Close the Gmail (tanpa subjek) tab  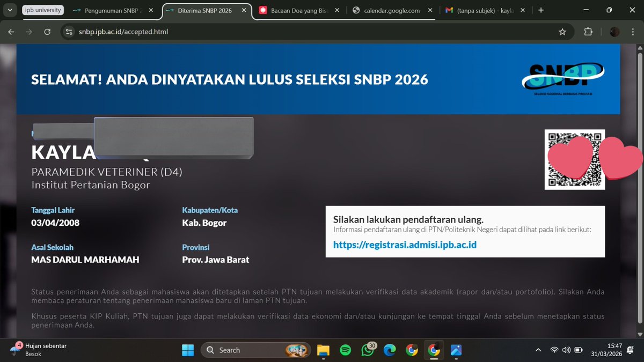523,10
